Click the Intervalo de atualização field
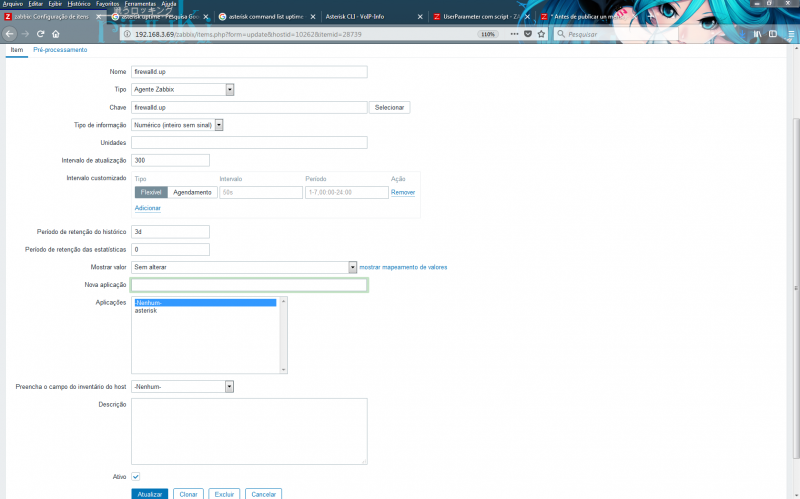 (170, 160)
